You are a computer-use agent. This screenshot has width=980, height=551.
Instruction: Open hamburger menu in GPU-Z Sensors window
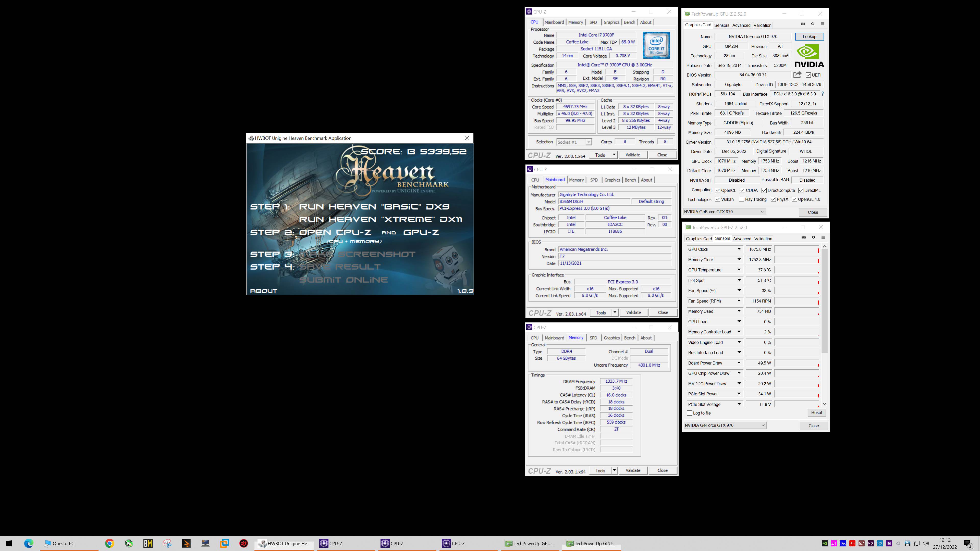pos(823,237)
